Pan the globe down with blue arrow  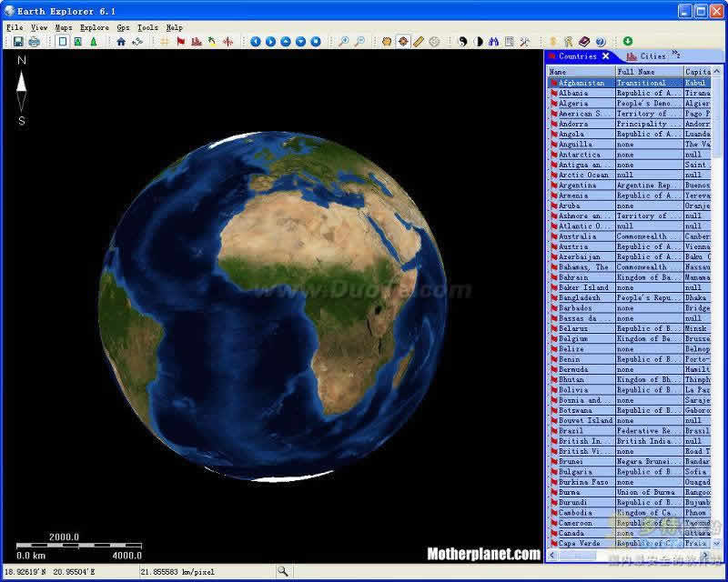(x=301, y=42)
